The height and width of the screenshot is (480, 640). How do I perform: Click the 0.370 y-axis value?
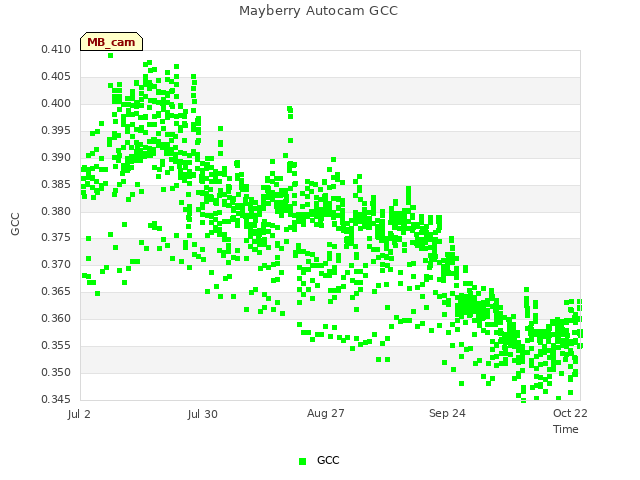tap(56, 264)
